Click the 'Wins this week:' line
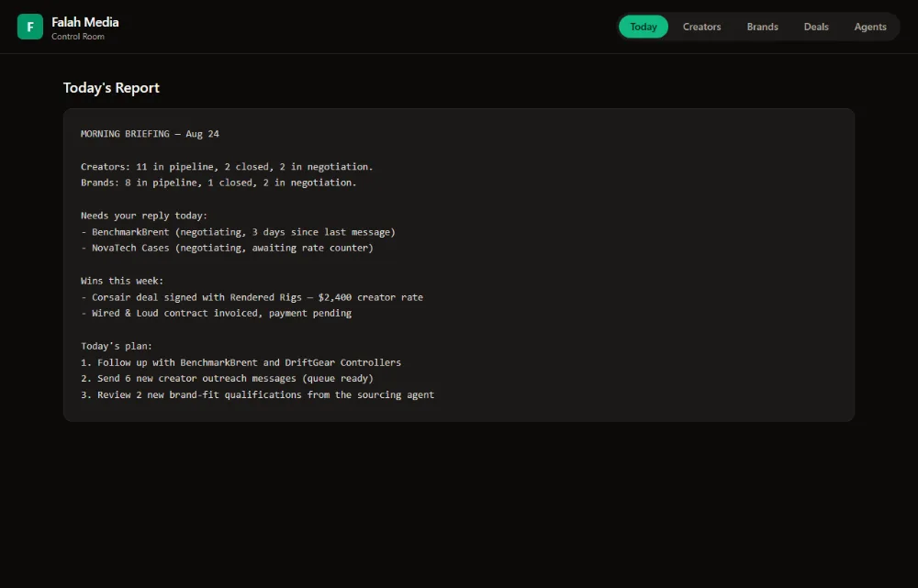 pyautogui.click(x=122, y=281)
